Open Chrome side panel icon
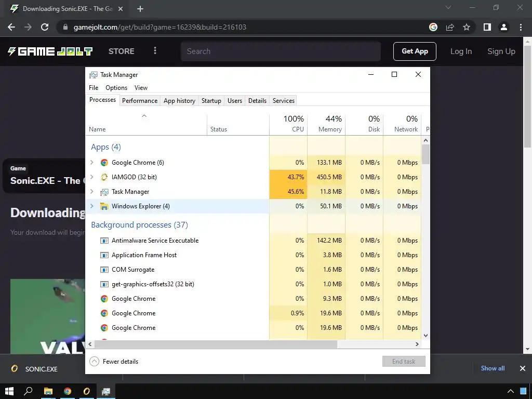The width and height of the screenshot is (532, 399). pos(487,27)
